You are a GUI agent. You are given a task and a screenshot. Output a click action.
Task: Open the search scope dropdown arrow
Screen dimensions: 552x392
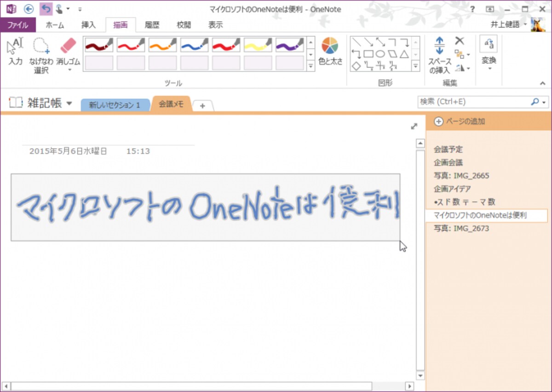pyautogui.click(x=544, y=102)
